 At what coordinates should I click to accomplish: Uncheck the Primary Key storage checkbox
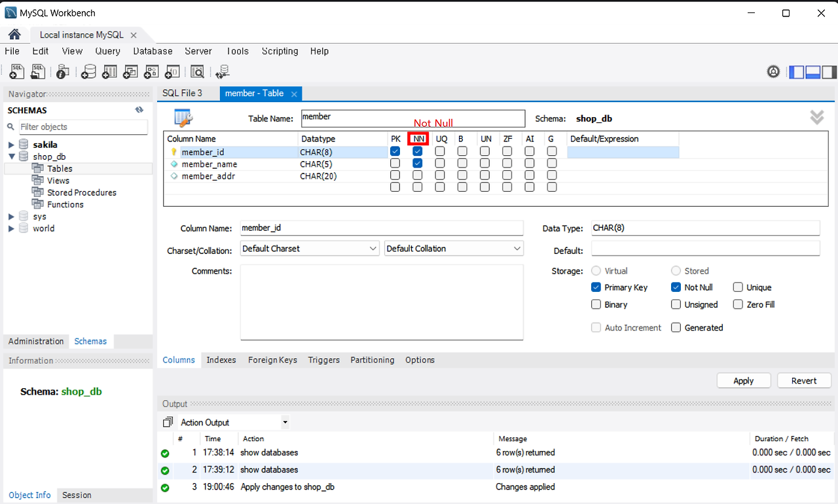point(596,287)
